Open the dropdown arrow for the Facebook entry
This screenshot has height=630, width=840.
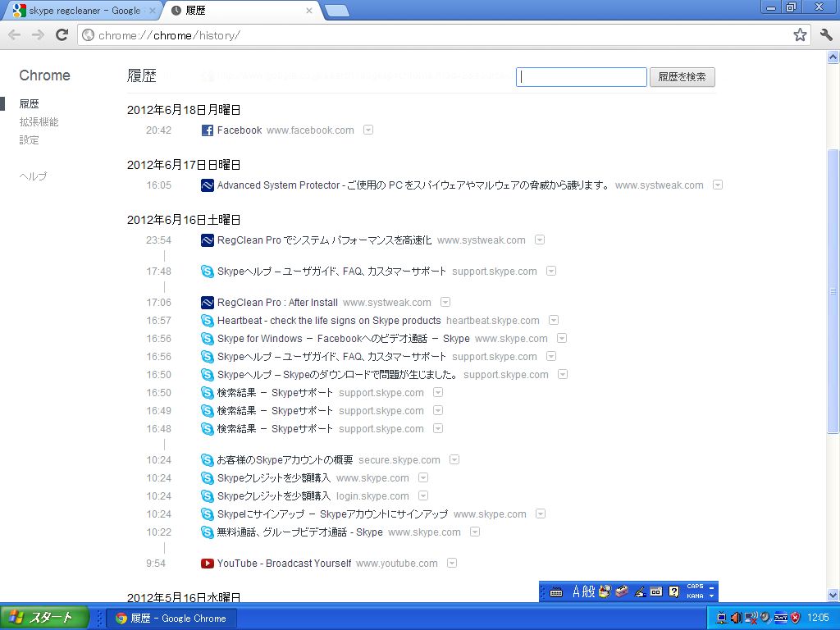[368, 130]
